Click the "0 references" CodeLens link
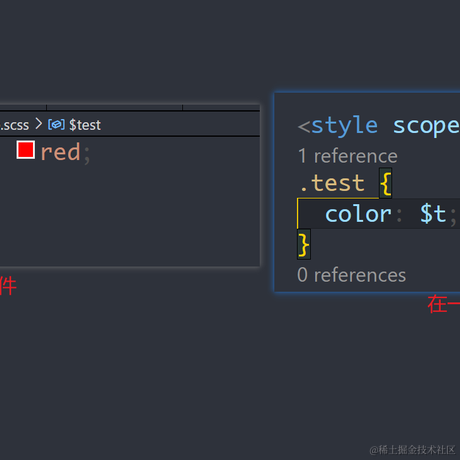Screen dimensions: 460x460 (351, 275)
